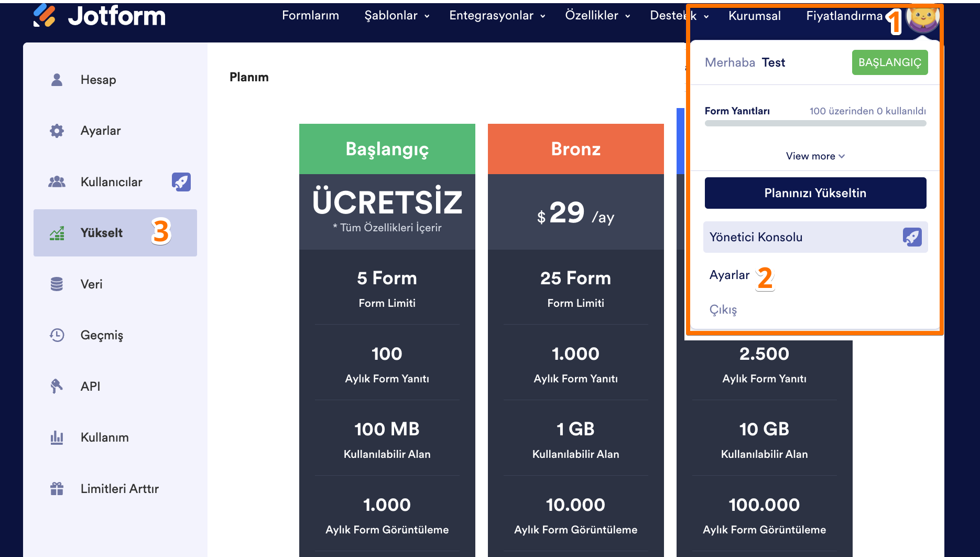Open Yönetici Konsolu from account menu
This screenshot has height=557, width=980.
[x=815, y=237]
